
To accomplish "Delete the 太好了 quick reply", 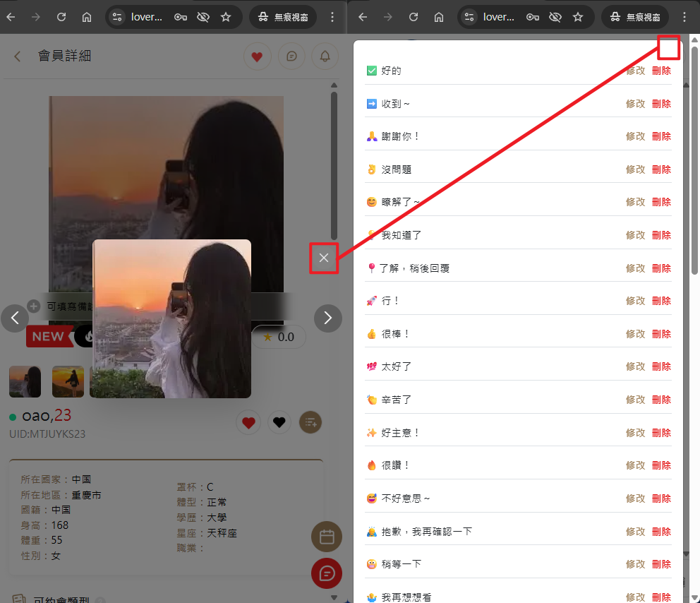I will [662, 366].
